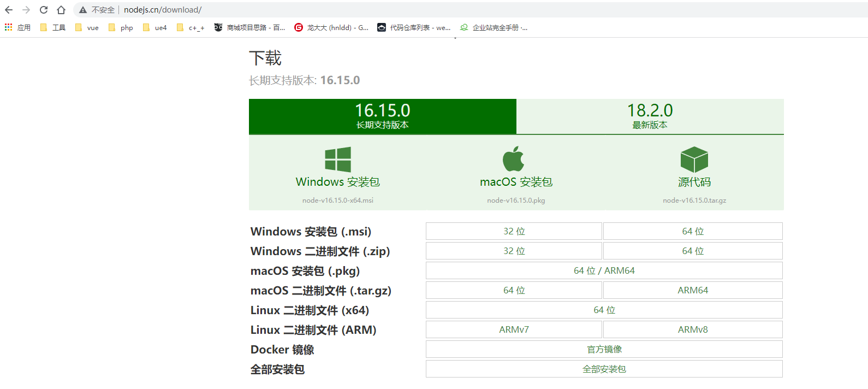Open the apps grid bookmark icon

[8, 27]
